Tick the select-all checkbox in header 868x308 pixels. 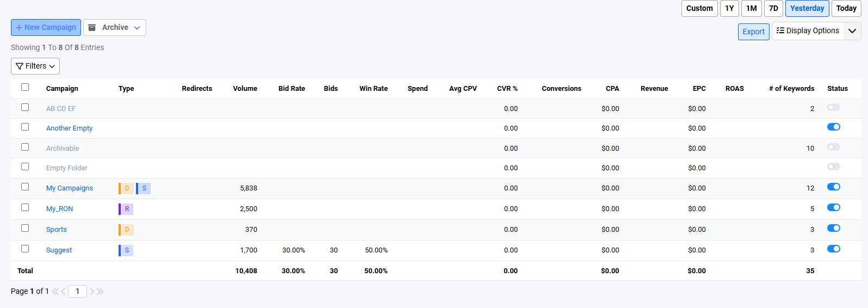coord(25,87)
